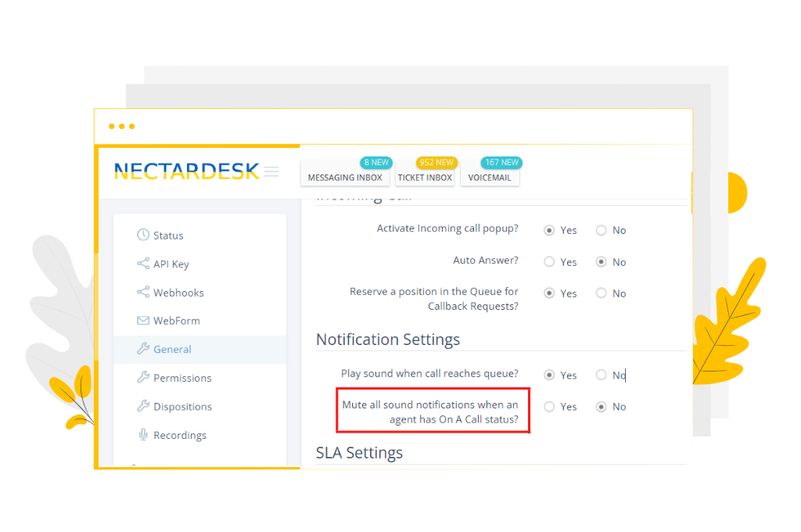Click the 'Auto Answer?' label
801x532 pixels.
tap(485, 260)
